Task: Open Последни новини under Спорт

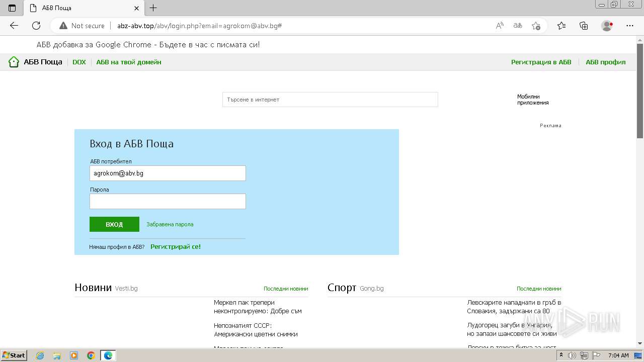Action: click(539, 289)
